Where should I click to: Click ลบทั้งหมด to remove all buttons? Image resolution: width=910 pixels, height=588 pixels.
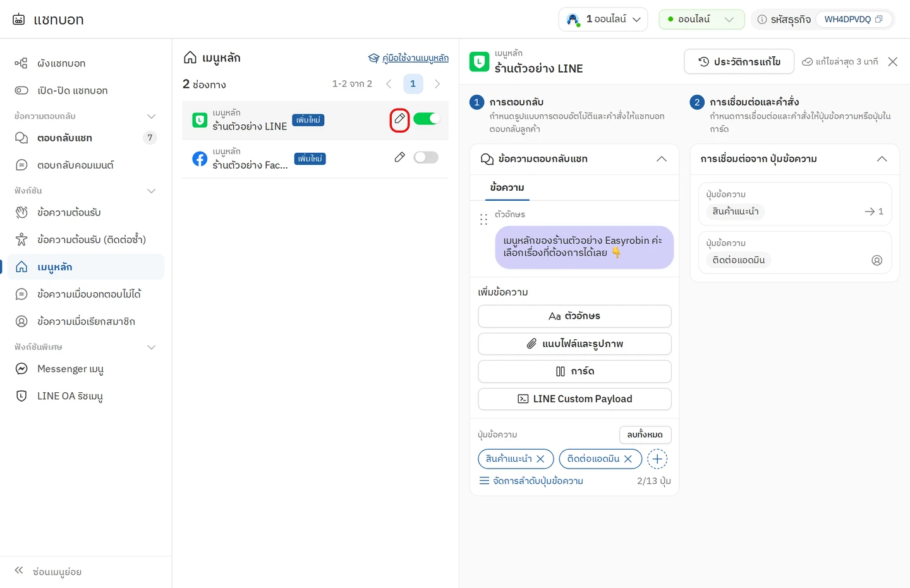pyautogui.click(x=645, y=435)
